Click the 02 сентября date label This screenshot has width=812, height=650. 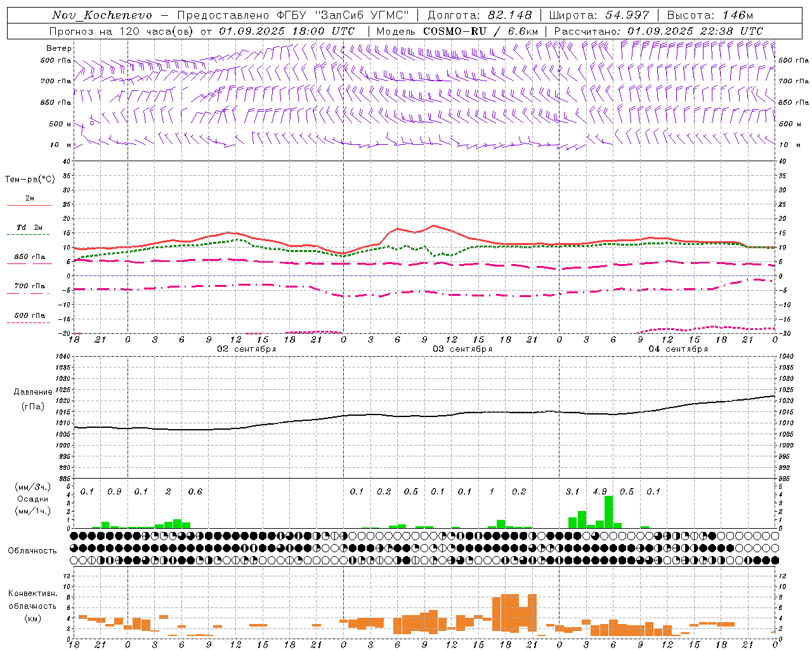[246, 349]
